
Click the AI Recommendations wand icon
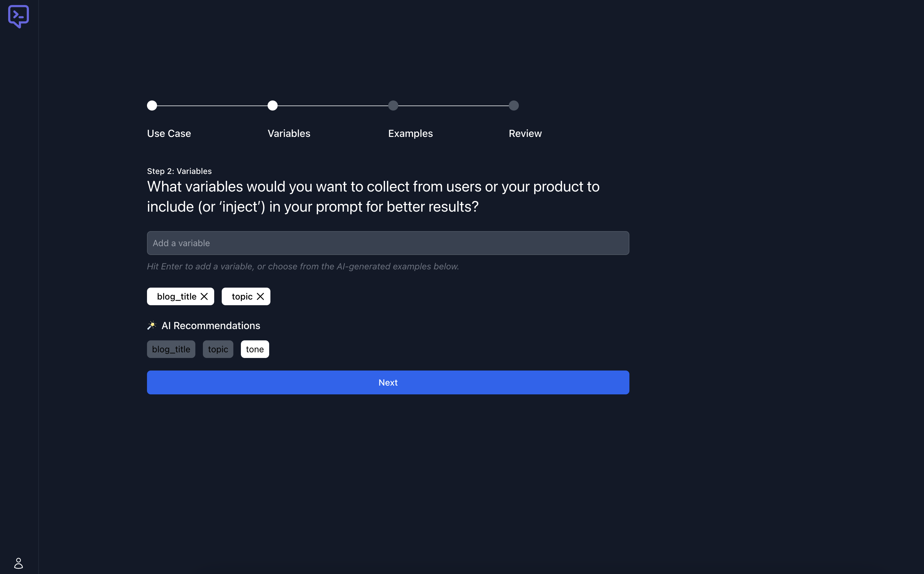pyautogui.click(x=151, y=325)
